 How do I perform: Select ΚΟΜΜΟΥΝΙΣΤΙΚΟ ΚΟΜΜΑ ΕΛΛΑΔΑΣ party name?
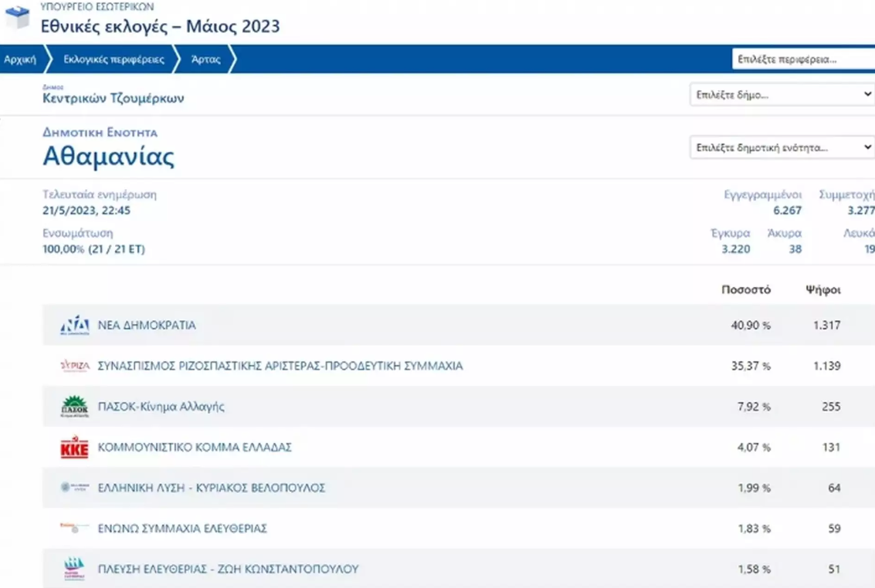[x=195, y=448]
